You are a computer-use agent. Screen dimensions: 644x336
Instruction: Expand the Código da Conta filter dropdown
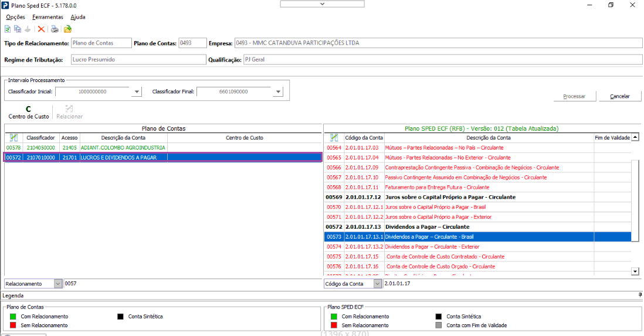pos(378,283)
